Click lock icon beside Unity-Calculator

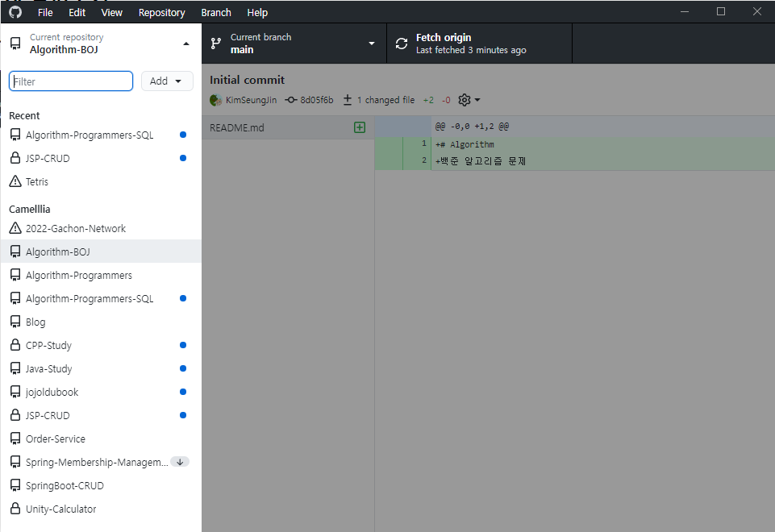15,509
